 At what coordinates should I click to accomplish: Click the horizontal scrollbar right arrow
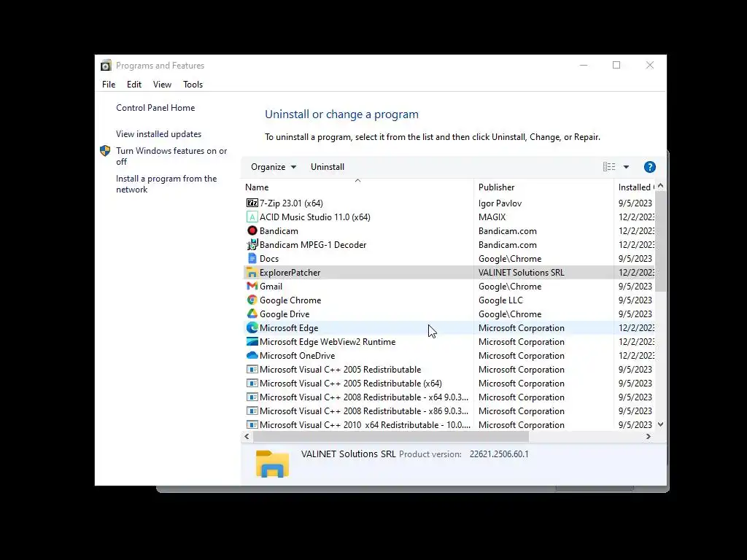648,436
